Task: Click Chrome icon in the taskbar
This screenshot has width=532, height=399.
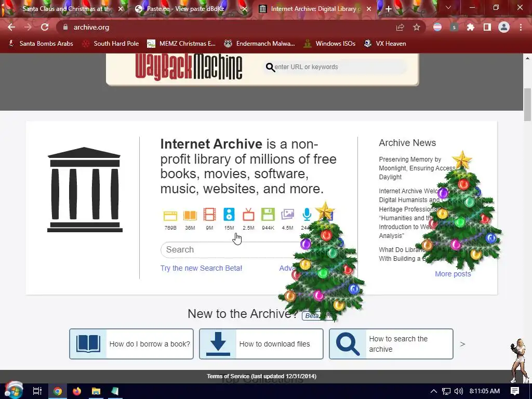Action: click(x=58, y=391)
